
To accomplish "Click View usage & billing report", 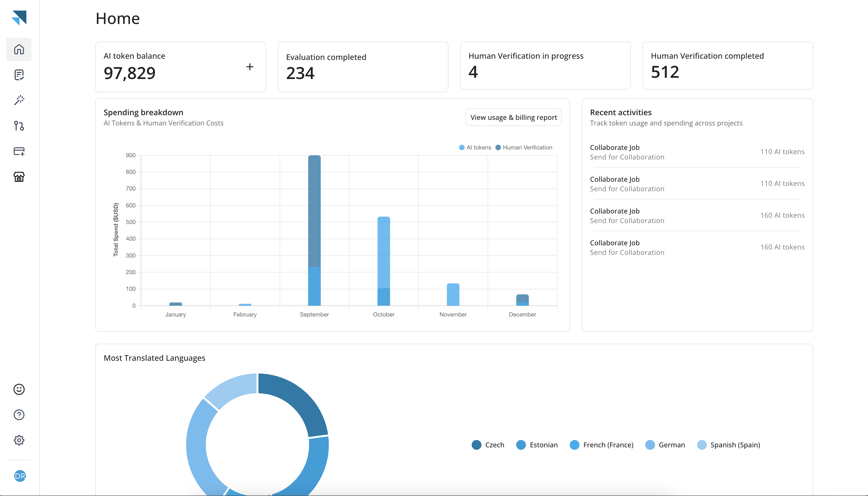I will coord(513,117).
